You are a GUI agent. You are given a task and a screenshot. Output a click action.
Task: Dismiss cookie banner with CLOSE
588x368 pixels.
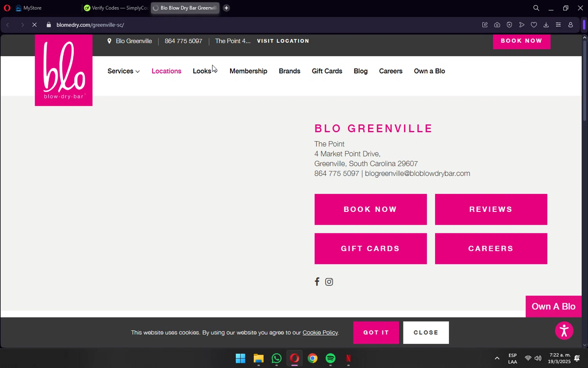[x=426, y=333]
